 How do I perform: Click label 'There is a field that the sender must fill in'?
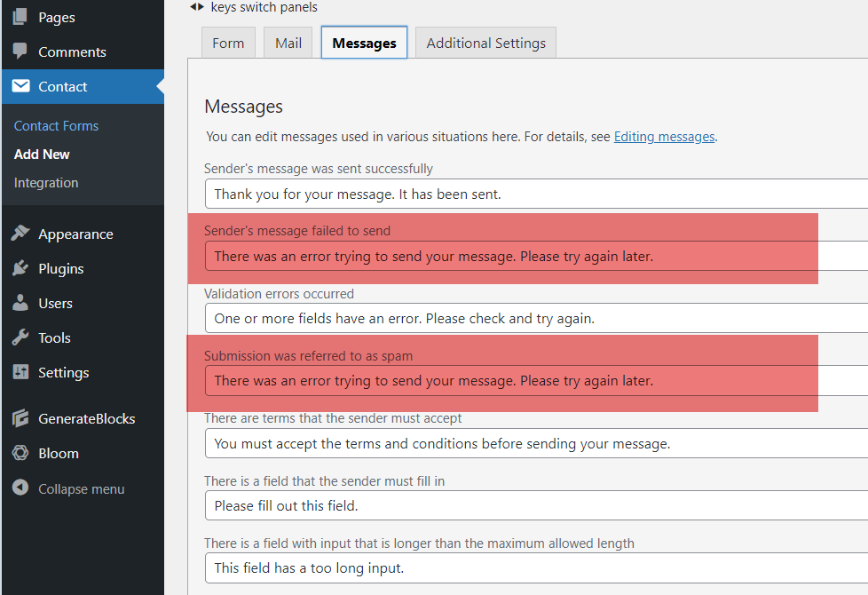pos(325,480)
